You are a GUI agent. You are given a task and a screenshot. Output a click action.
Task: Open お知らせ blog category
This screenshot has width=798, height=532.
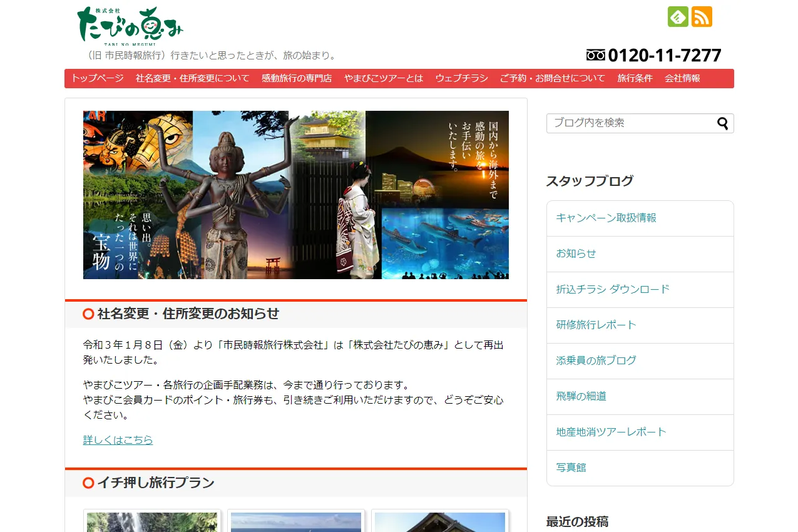point(640,254)
